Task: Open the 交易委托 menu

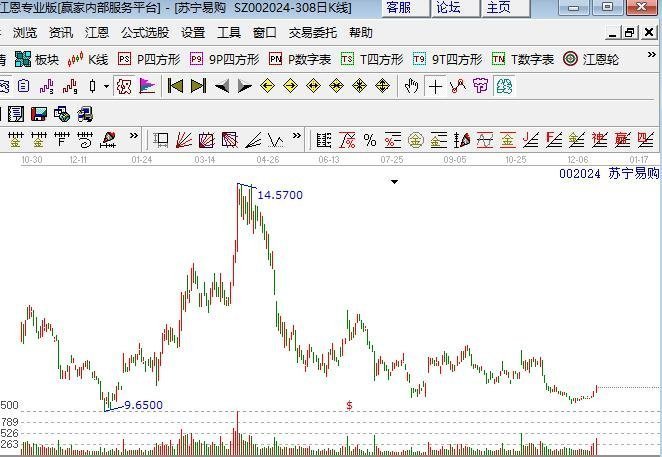Action: point(313,33)
